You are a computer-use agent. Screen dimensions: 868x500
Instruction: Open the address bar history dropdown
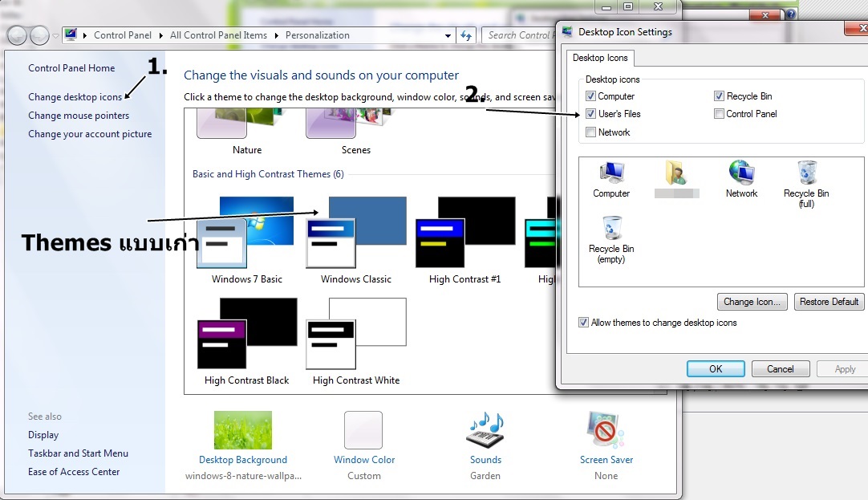coord(448,35)
